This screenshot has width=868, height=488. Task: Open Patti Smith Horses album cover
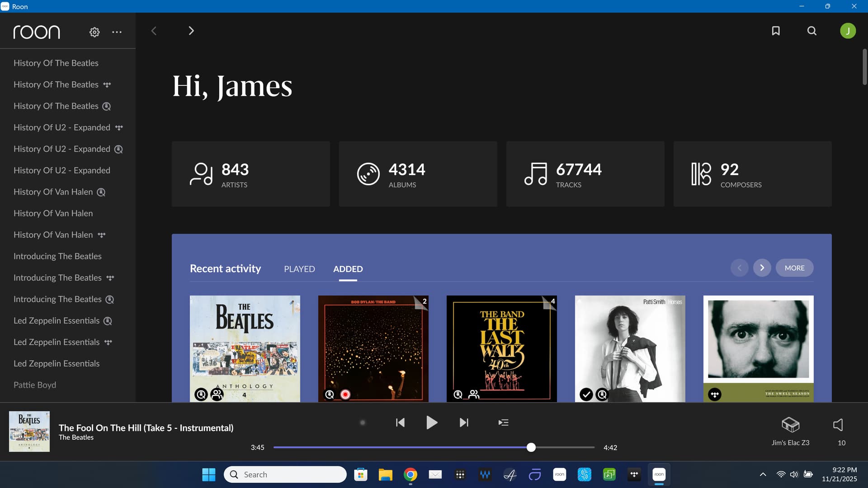pyautogui.click(x=630, y=349)
